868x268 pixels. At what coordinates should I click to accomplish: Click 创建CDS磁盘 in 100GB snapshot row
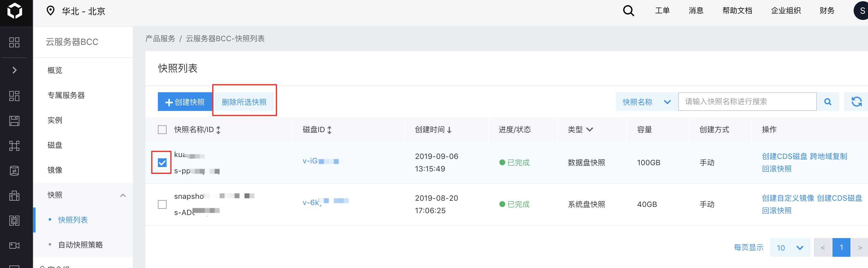[x=784, y=156]
